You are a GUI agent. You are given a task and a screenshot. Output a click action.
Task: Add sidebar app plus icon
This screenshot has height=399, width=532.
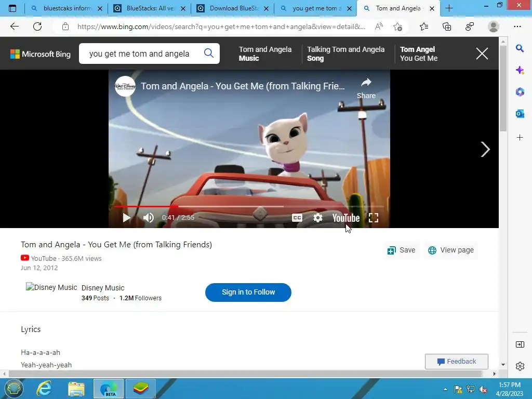(520, 137)
